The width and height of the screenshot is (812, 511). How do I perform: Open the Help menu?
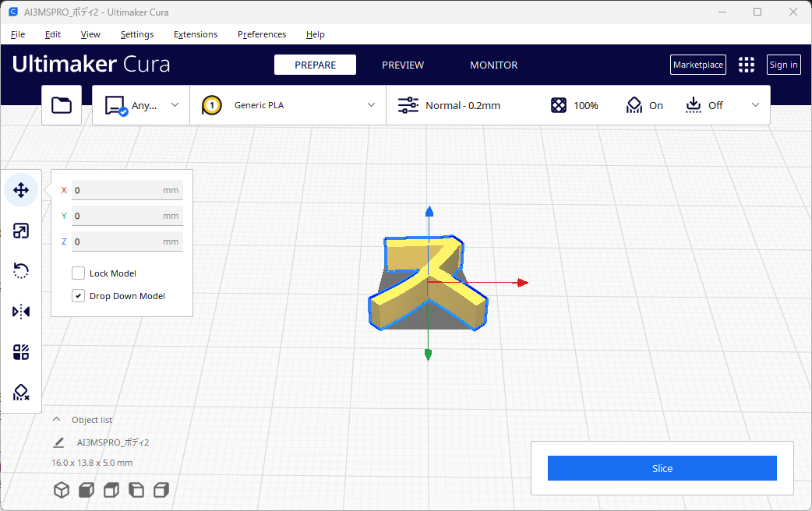click(x=316, y=34)
